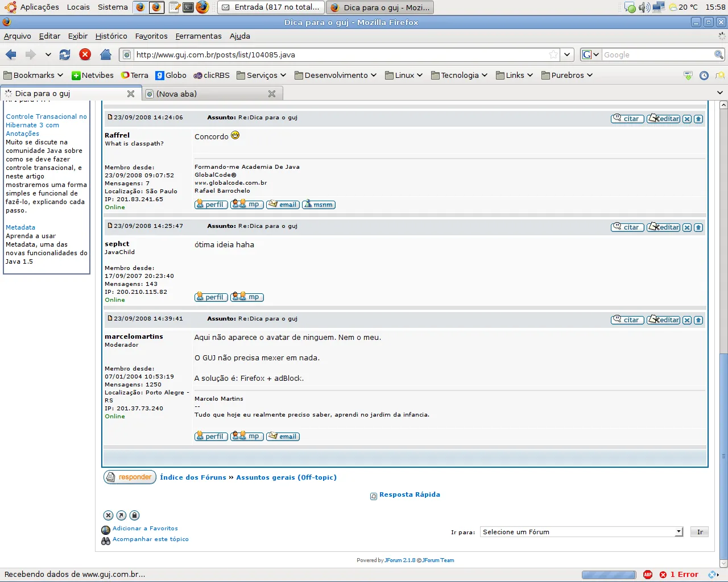Open Assuntos gerais (Off-topic) breadcrumb link

point(286,477)
